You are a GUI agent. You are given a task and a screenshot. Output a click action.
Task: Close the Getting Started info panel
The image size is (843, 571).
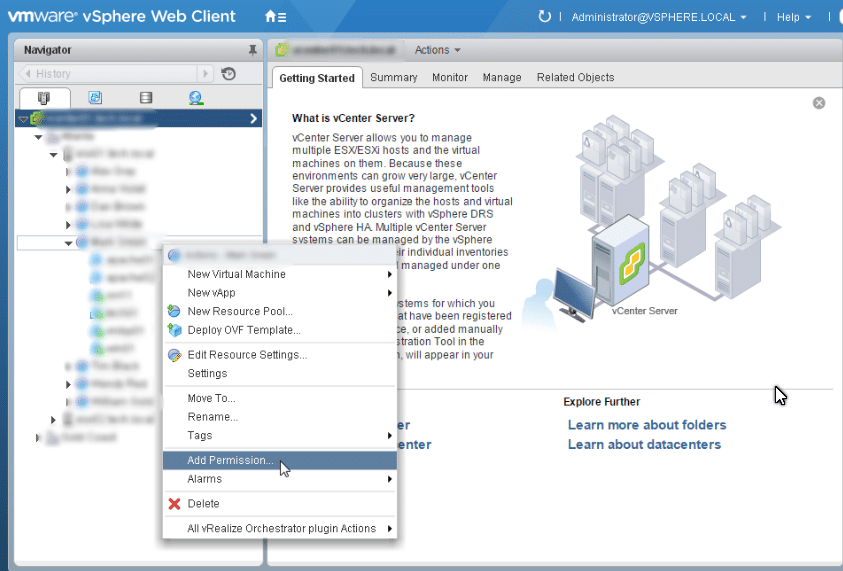[x=819, y=103]
